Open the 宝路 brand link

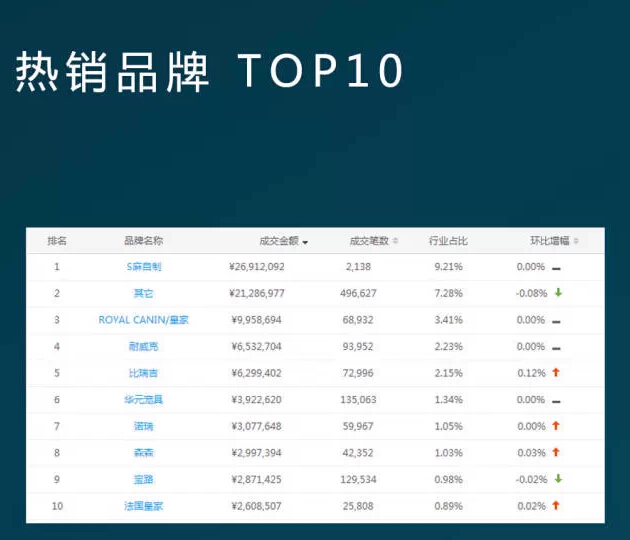tap(143, 479)
